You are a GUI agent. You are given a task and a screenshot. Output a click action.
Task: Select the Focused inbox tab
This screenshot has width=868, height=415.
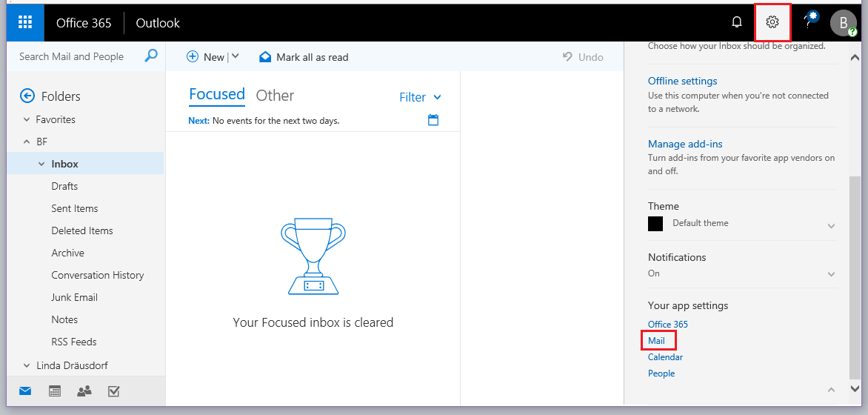tap(216, 94)
